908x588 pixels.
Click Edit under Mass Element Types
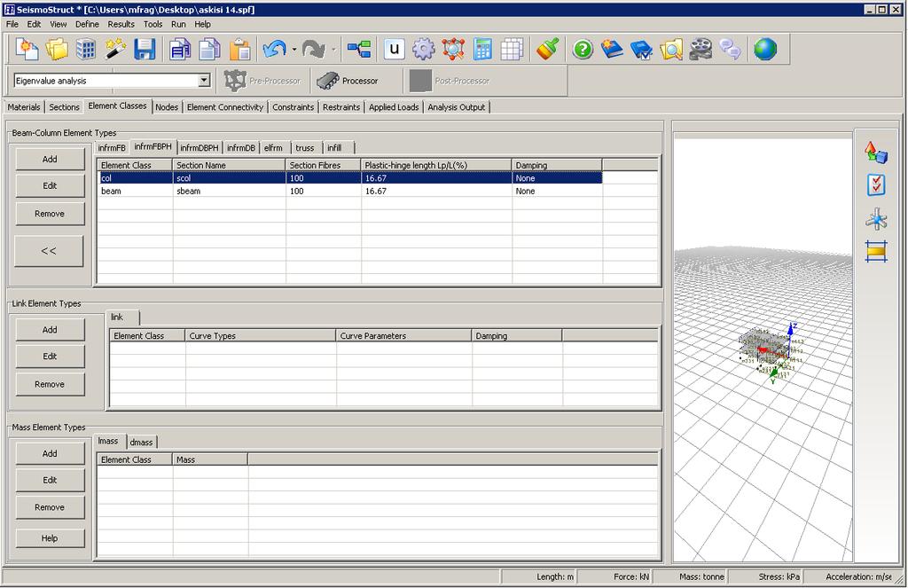tap(50, 481)
